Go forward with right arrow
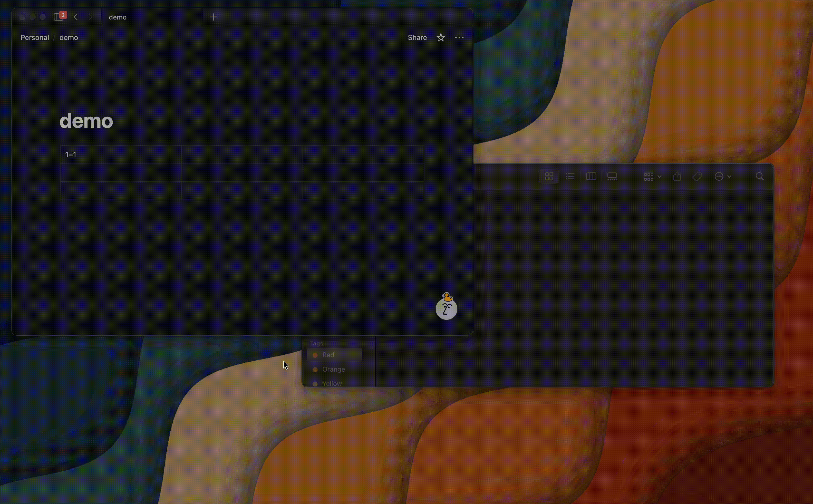 [x=90, y=17]
